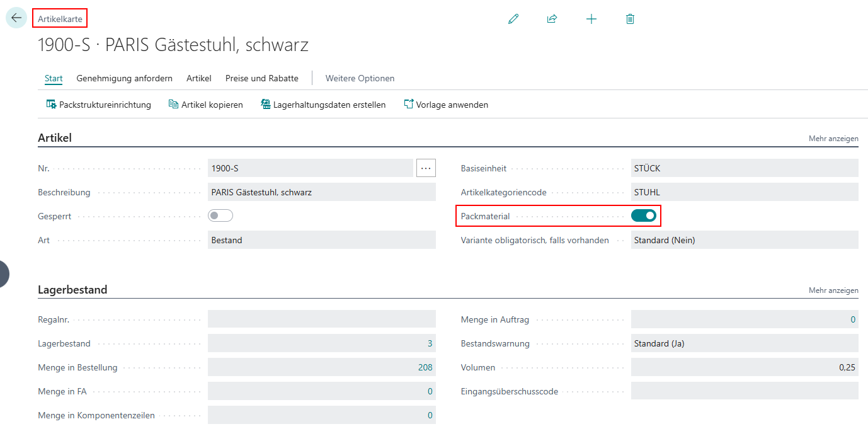Click Menge in Bestellung value 208

click(425, 367)
